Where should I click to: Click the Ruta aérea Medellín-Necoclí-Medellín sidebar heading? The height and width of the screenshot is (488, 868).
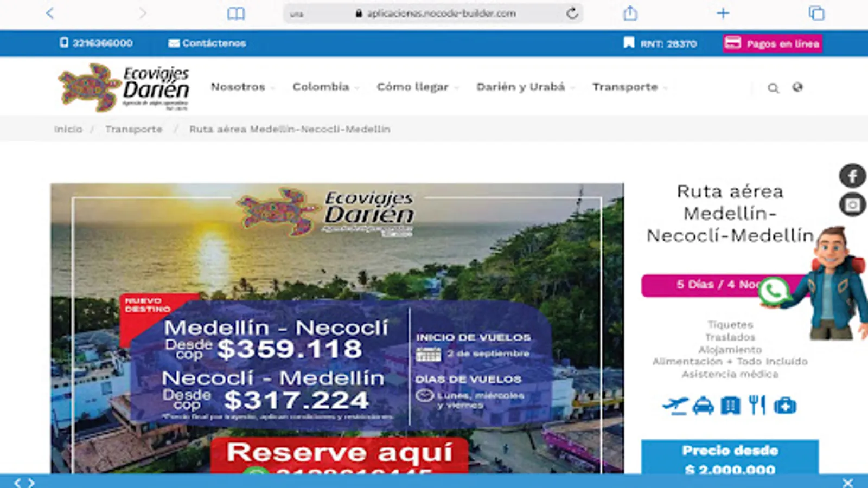coord(730,213)
